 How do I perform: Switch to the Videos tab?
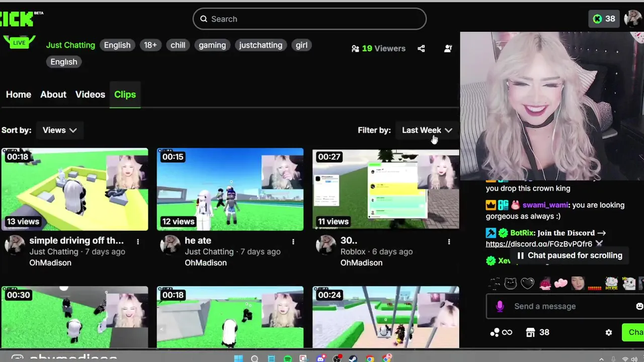90,95
